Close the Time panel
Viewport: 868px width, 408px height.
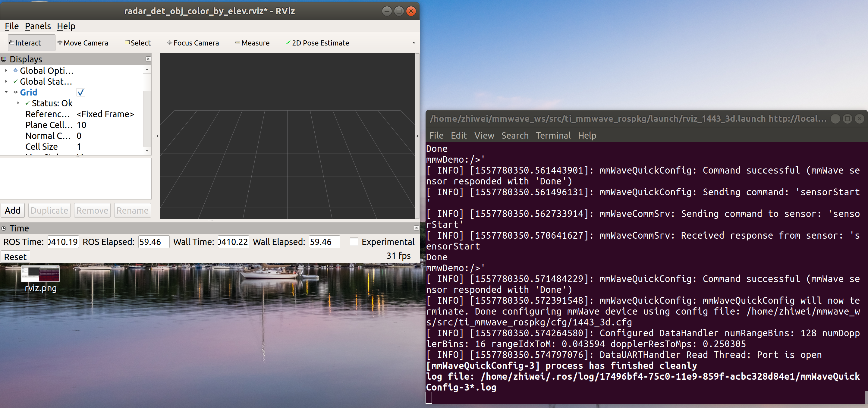416,228
